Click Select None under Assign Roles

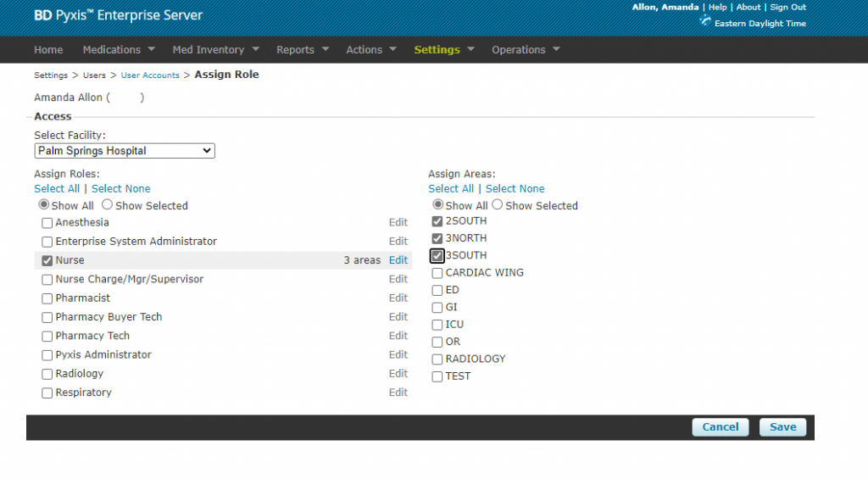pyautogui.click(x=121, y=189)
